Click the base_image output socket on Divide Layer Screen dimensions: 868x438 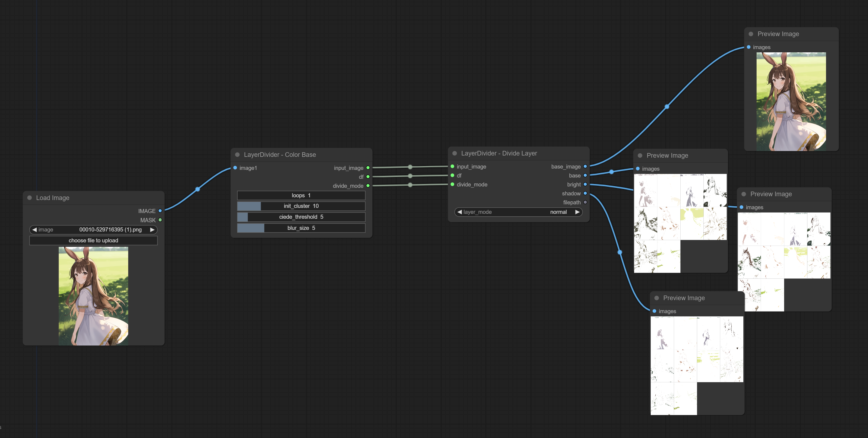pyautogui.click(x=585, y=166)
